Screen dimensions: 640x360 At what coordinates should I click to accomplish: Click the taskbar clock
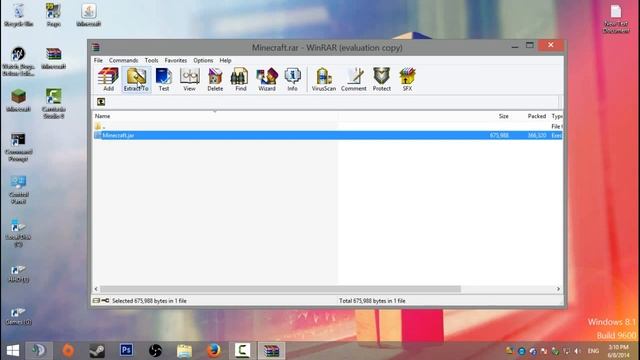(x=618, y=351)
